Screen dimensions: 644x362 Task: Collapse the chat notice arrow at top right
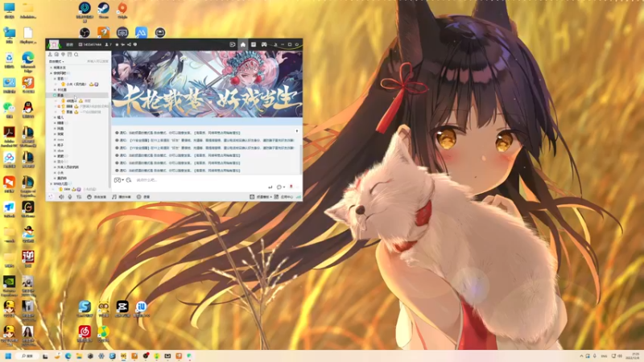tap(297, 131)
